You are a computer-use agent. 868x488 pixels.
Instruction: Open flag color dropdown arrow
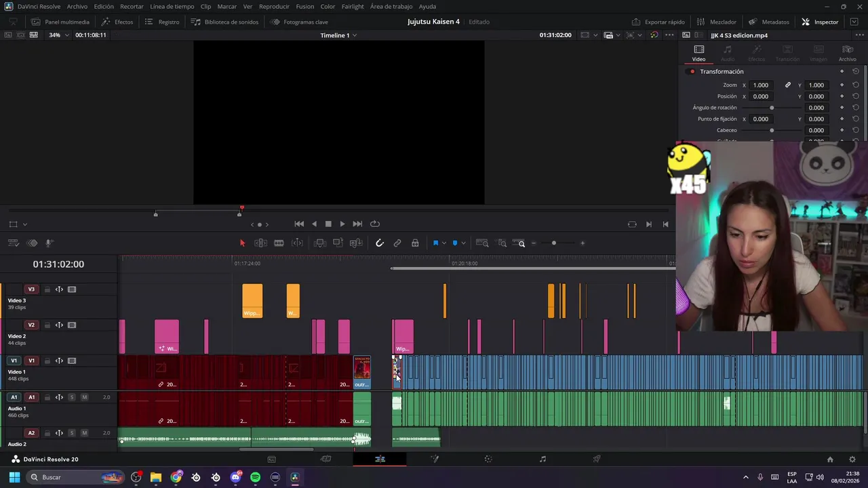(443, 243)
